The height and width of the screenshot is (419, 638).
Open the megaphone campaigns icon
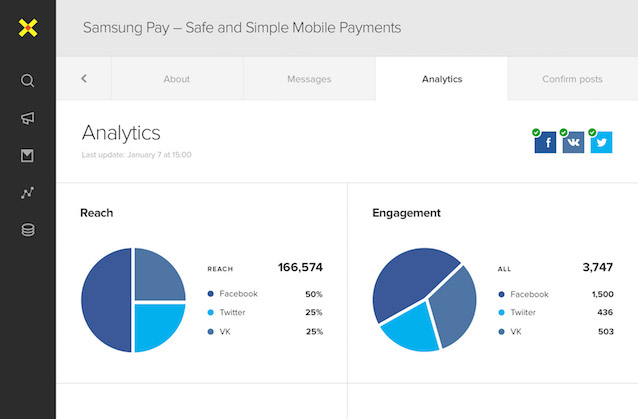[28, 118]
